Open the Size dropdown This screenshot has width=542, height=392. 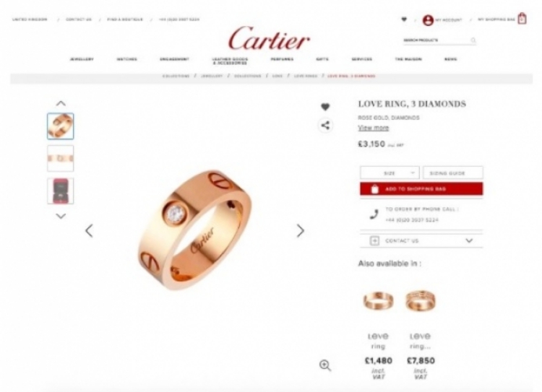pos(390,173)
